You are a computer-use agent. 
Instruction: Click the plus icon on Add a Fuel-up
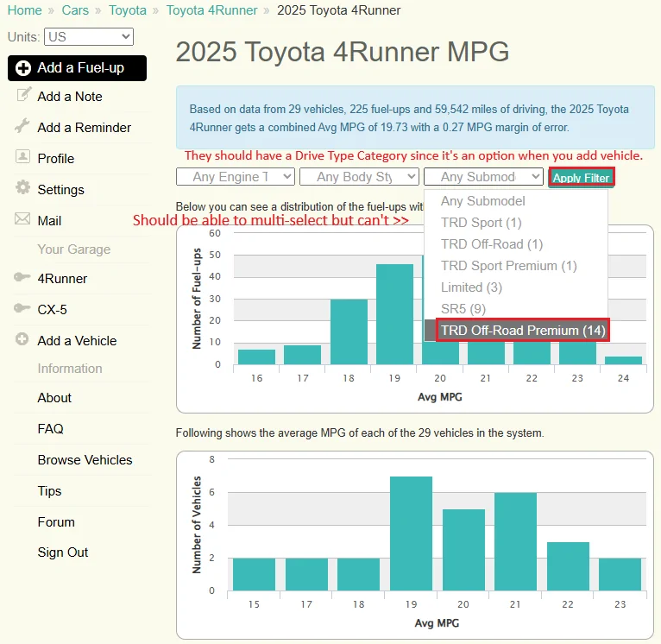(23, 68)
